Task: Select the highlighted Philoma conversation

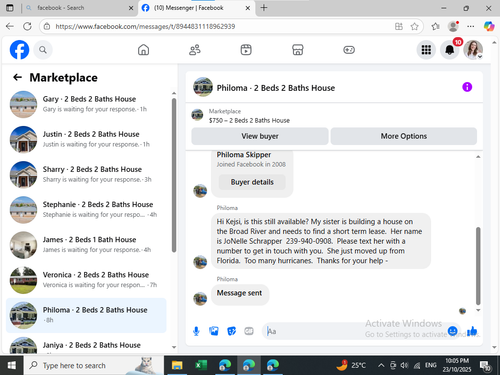Action: coord(86,315)
